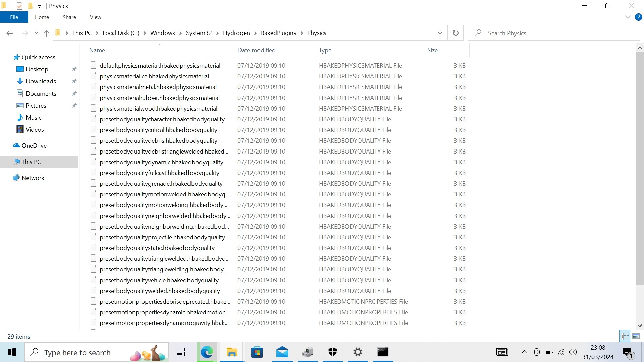Expand the address bar previous locations dropdown
Image resolution: width=644 pixels, height=362 pixels.
pyautogui.click(x=440, y=33)
